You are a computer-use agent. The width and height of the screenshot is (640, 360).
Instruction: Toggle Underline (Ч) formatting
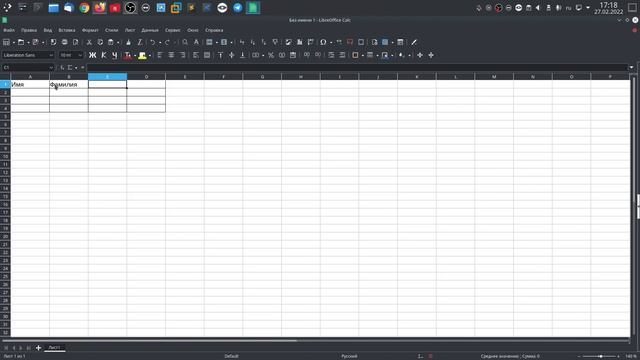pos(115,55)
